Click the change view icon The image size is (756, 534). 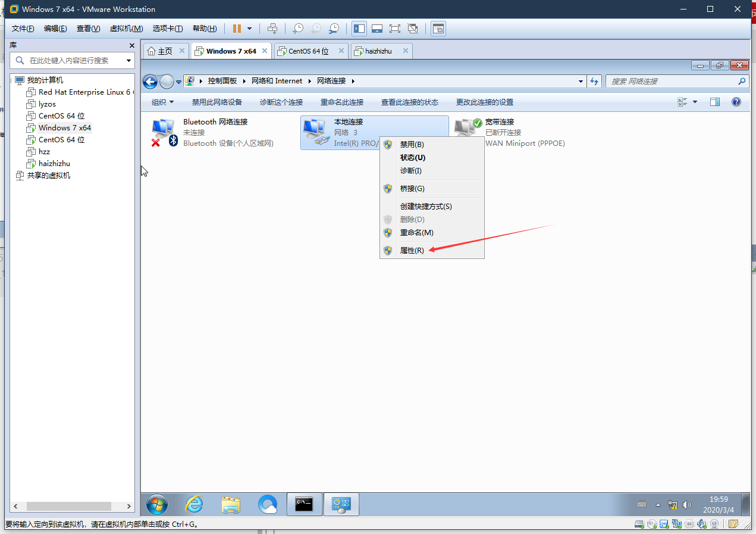[x=682, y=102]
